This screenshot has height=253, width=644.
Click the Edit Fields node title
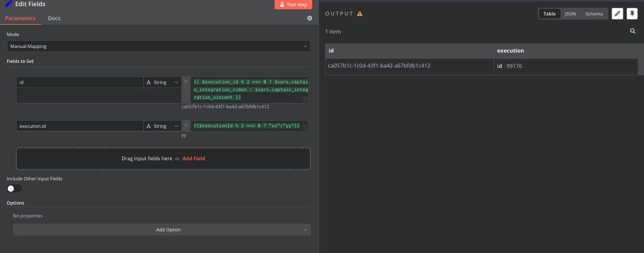pos(30,4)
